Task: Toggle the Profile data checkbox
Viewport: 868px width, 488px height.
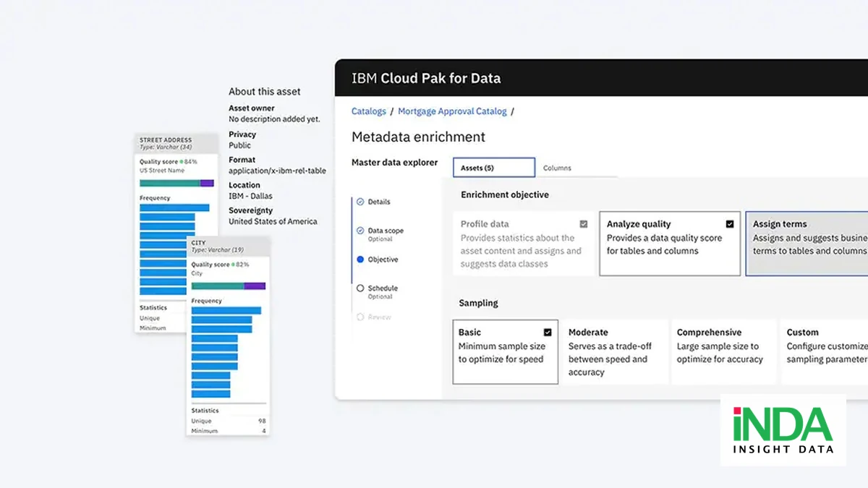Action: (x=584, y=224)
